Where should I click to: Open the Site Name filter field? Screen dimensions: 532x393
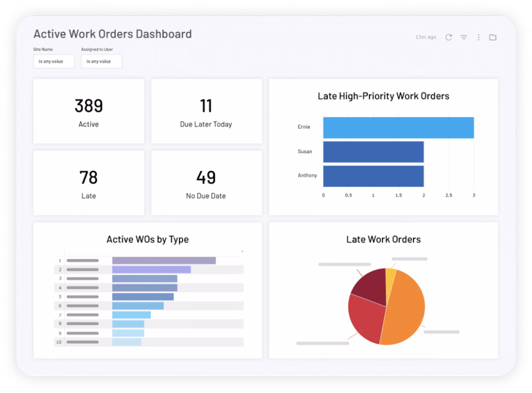54,61
